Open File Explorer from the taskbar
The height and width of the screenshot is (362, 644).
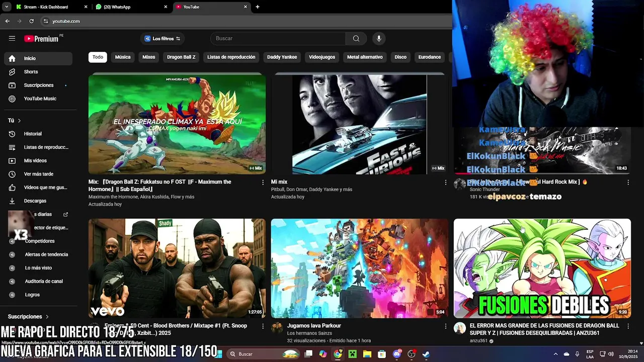(367, 354)
